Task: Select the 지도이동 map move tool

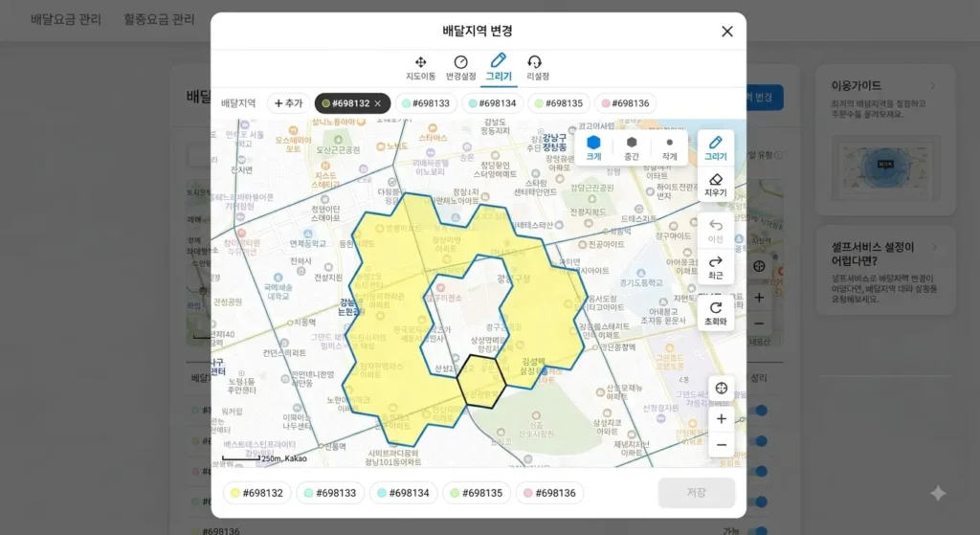Action: tap(421, 68)
